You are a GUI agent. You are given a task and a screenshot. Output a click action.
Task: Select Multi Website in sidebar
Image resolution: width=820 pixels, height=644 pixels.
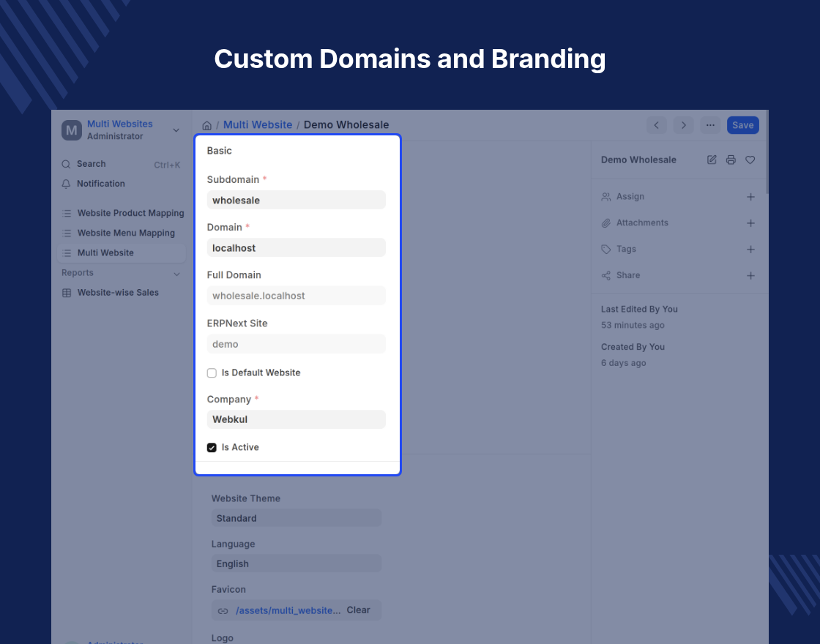pyautogui.click(x=122, y=253)
